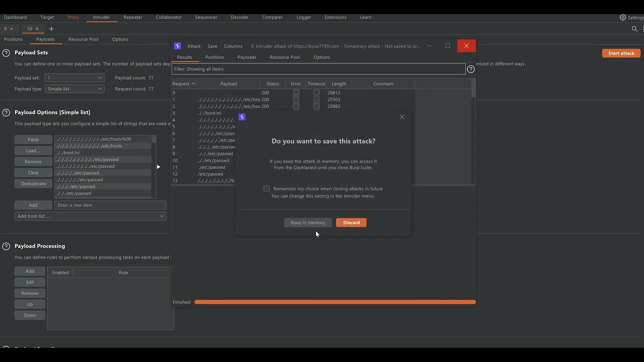Click the Enter a new item field

point(110,205)
